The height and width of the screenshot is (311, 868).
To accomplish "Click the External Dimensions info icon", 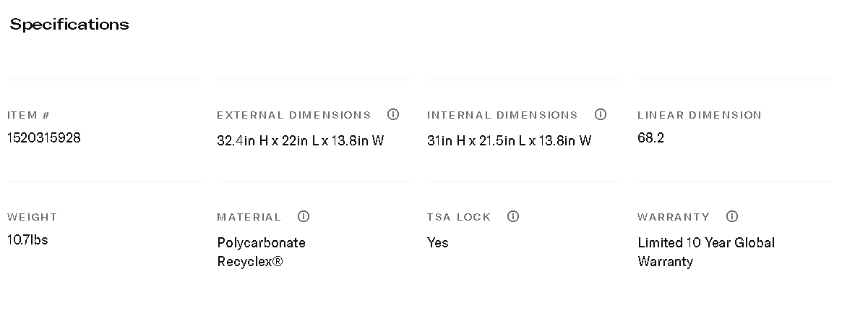I will click(393, 114).
